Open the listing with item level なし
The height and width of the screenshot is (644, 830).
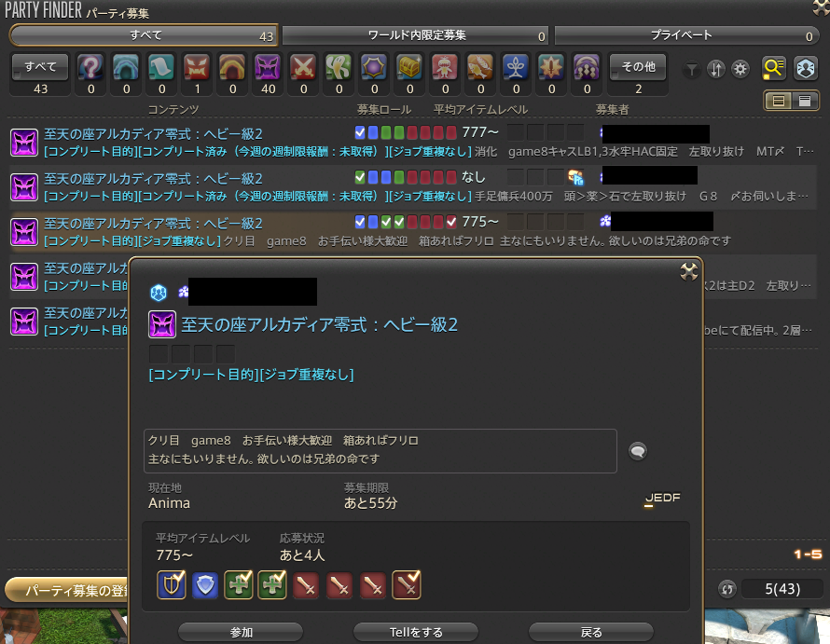click(413, 187)
